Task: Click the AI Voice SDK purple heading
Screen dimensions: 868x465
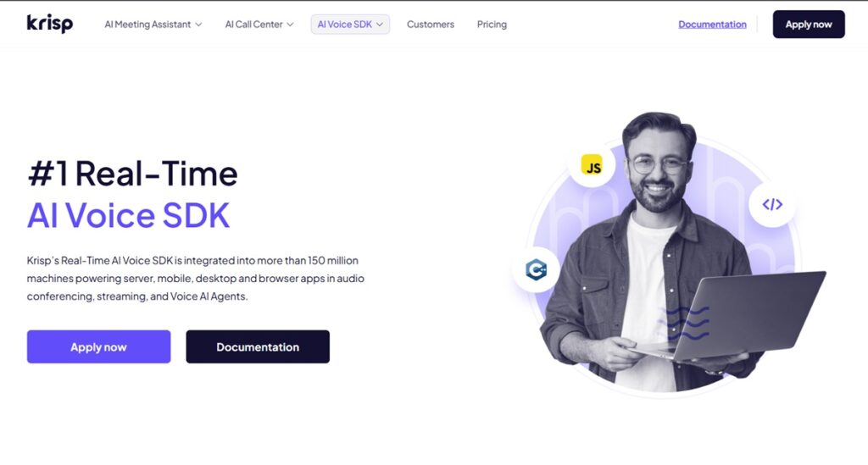Action: (x=129, y=215)
